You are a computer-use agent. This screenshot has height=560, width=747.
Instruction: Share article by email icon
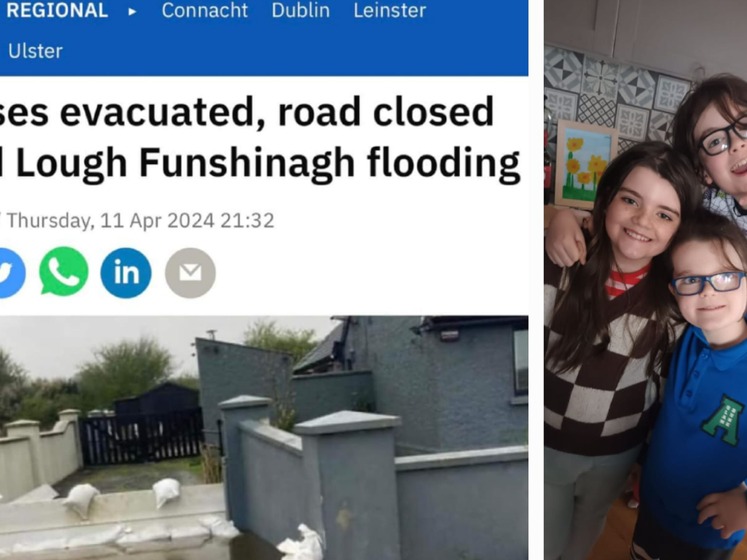point(190,273)
